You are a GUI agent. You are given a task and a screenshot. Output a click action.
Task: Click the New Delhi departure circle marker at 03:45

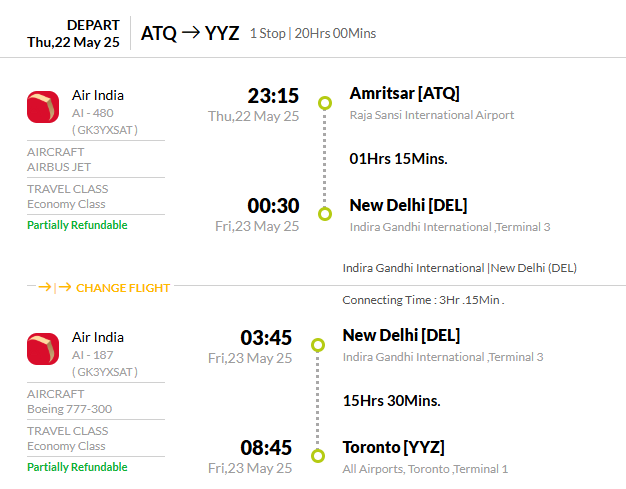318,345
